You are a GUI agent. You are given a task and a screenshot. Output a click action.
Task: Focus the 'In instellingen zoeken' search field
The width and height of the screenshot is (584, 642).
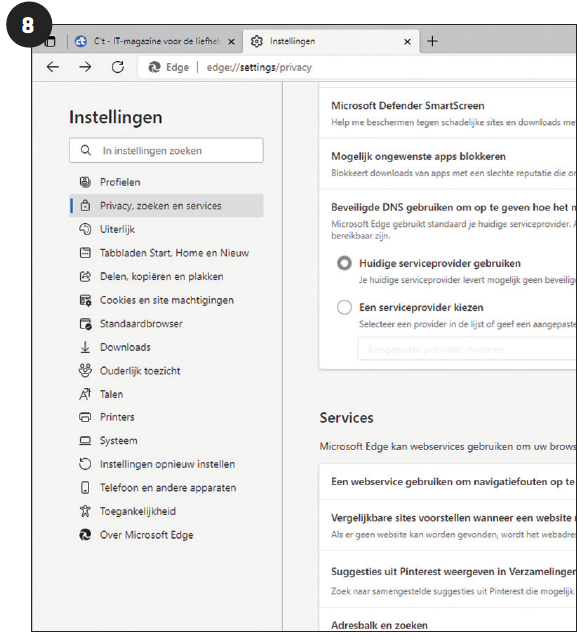coord(166,150)
